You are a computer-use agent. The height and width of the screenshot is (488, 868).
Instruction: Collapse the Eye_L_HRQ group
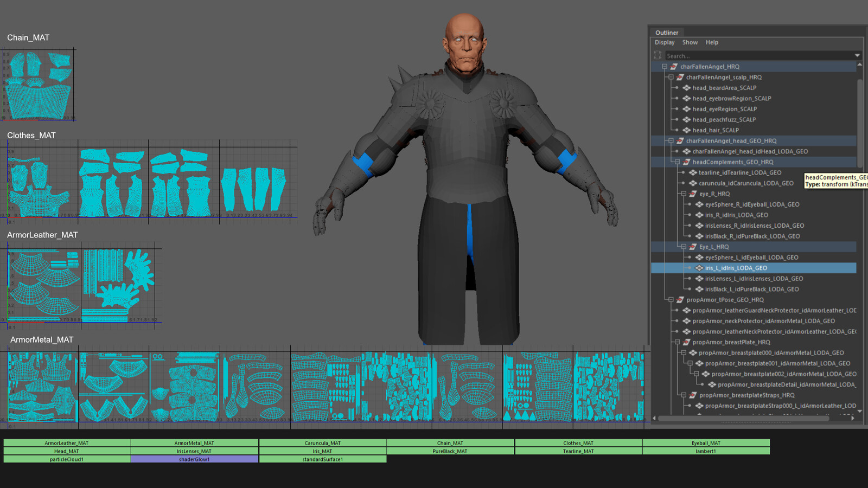point(684,247)
